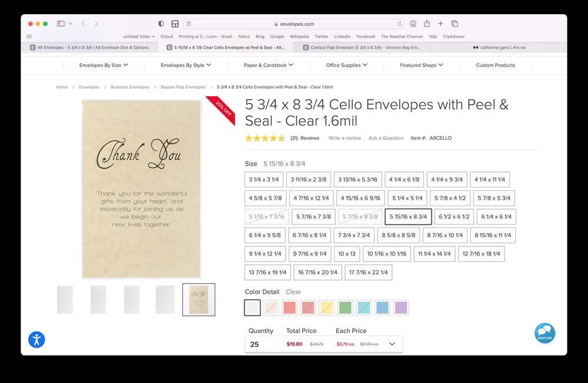Click the envelopes.com address field

(294, 23)
